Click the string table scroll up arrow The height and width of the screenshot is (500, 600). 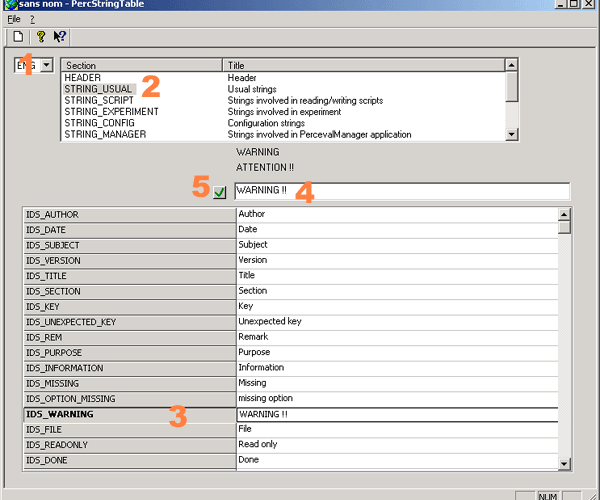[x=564, y=214]
